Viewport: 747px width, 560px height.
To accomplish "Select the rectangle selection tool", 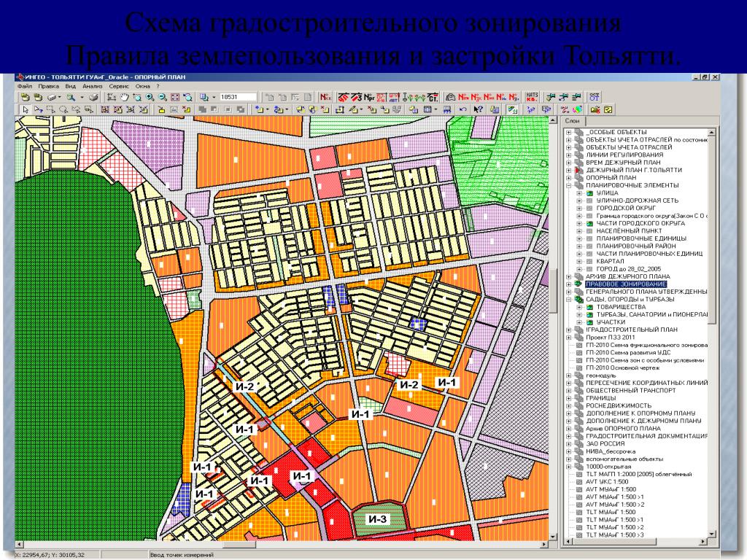I will pos(51,109).
